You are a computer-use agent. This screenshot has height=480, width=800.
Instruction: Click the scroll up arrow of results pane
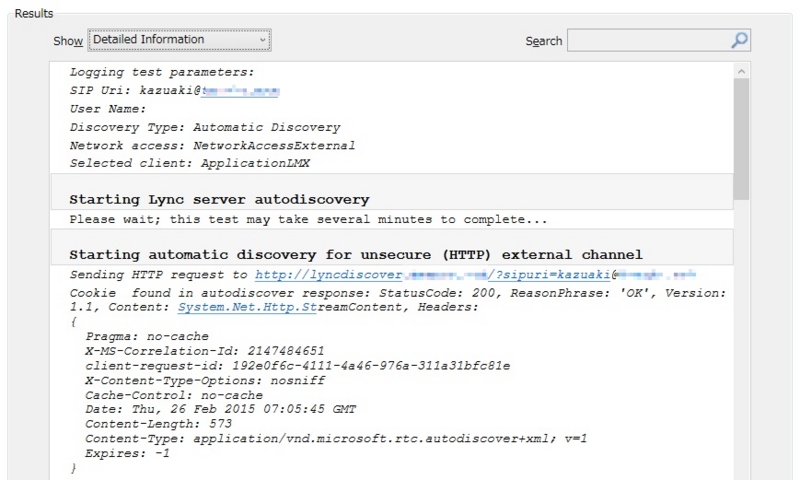[x=741, y=71]
